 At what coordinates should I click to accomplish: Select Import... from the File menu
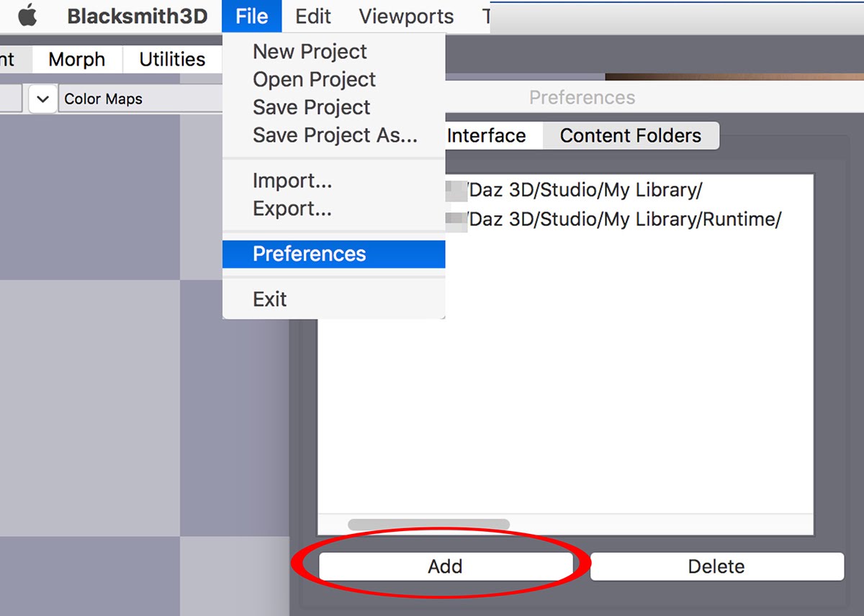click(292, 181)
